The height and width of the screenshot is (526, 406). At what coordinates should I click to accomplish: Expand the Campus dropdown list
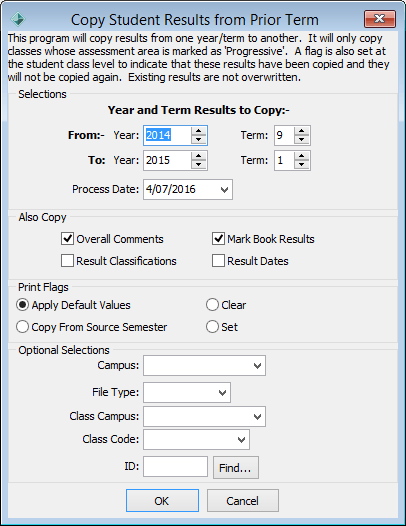(257, 366)
